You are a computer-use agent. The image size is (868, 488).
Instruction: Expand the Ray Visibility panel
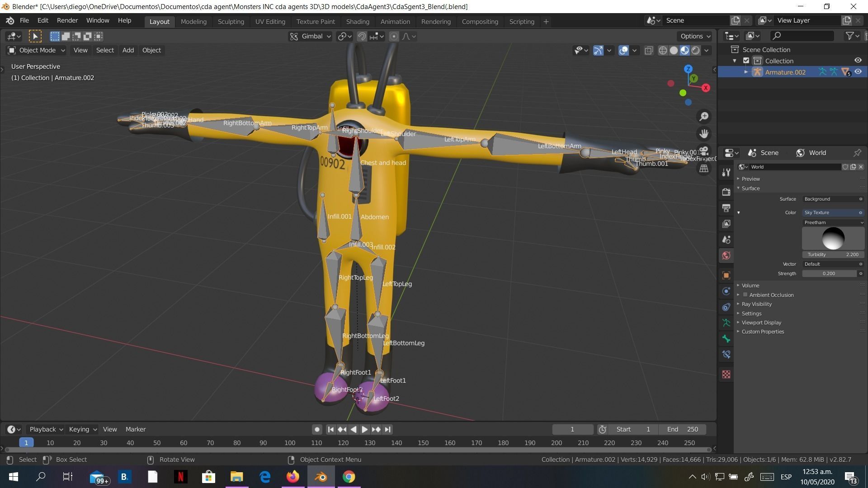coord(756,304)
